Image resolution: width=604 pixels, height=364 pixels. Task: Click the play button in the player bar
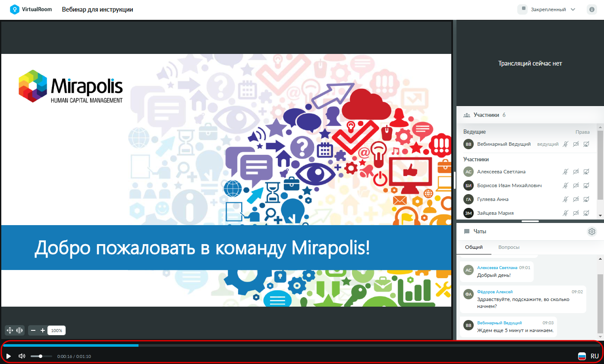tap(9, 356)
